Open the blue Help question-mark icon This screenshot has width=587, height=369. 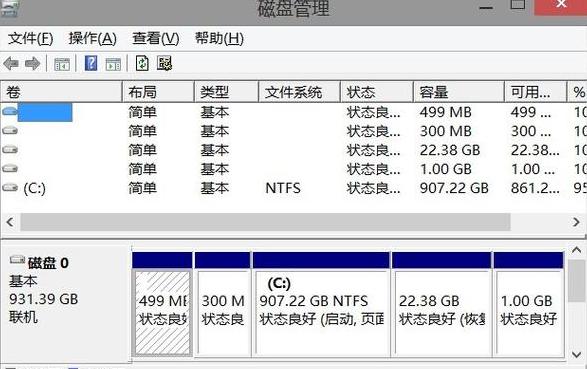pyautogui.click(x=91, y=63)
